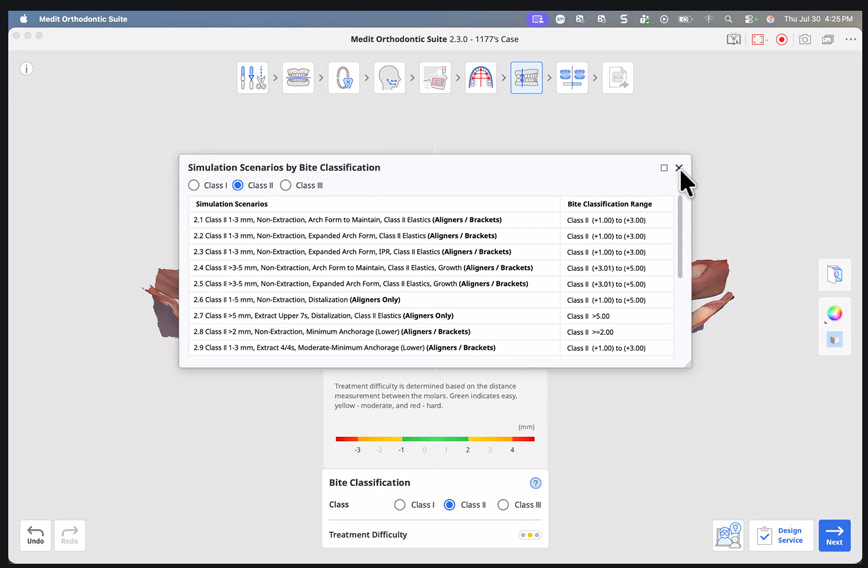Screen dimensions: 868x568
Task: Open the facial profile analysis step
Action: click(389, 78)
